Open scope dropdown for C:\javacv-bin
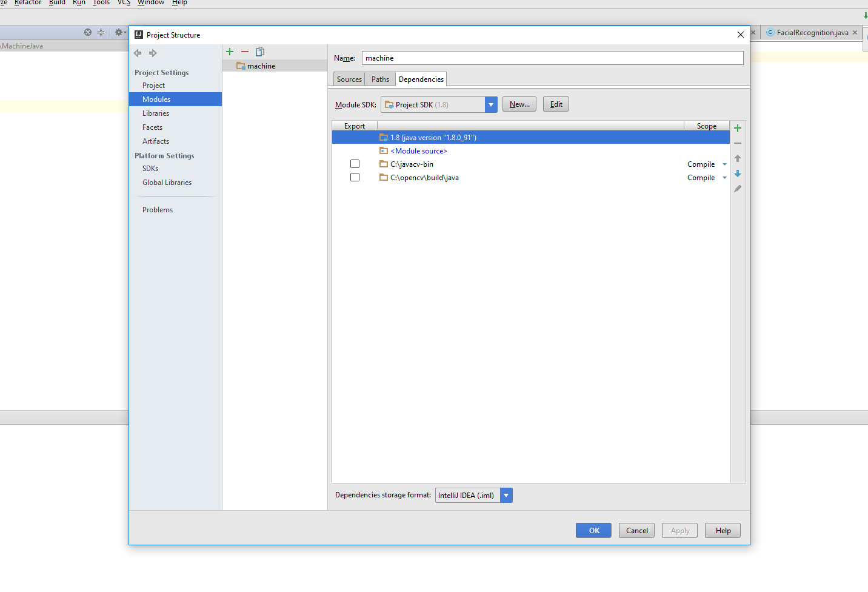The height and width of the screenshot is (592, 868). 724,164
